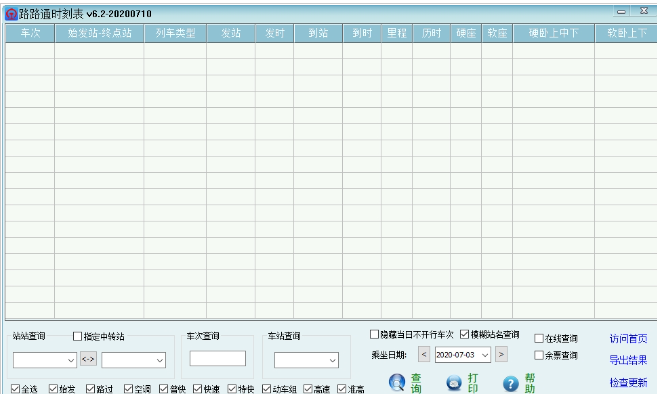The height and width of the screenshot is (394, 657).
Task: Go to next date with > button
Action: click(x=501, y=354)
